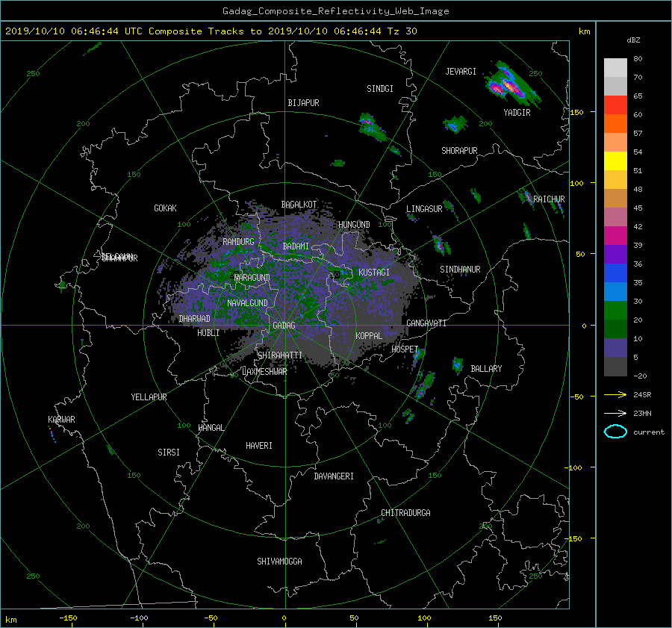
Task: Click the HAVERI city label
Action: (x=259, y=446)
